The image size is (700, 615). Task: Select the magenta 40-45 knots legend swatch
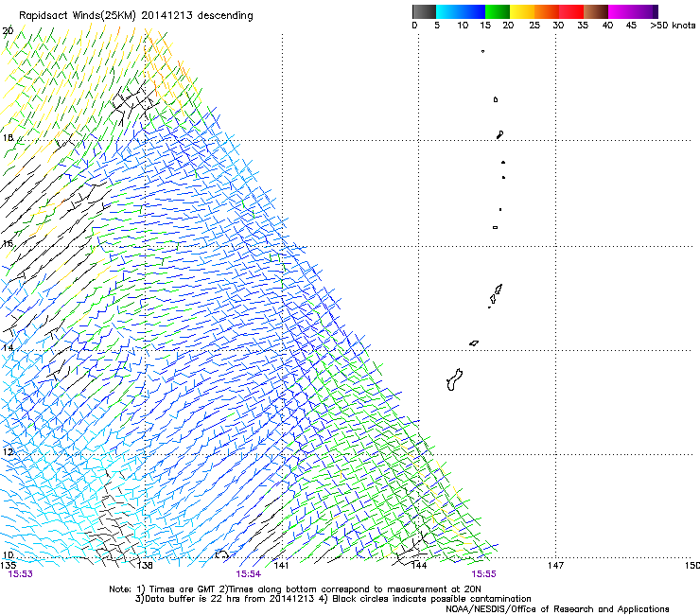click(621, 11)
